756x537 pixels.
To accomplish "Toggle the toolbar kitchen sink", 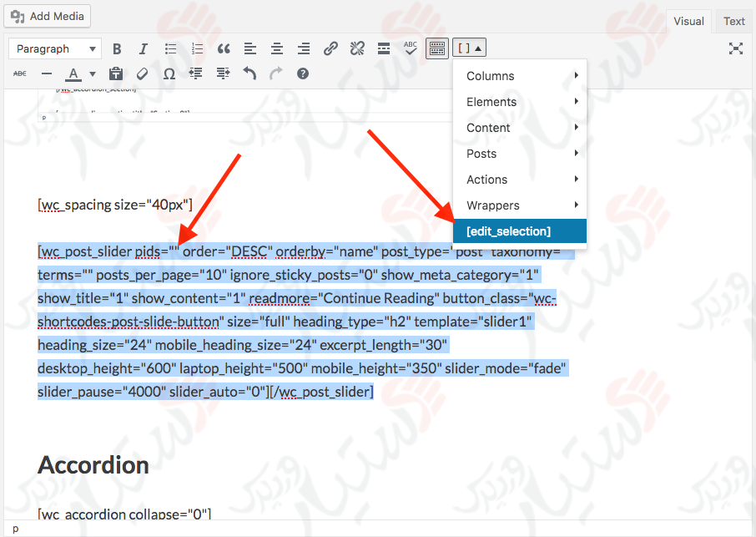I will point(437,48).
